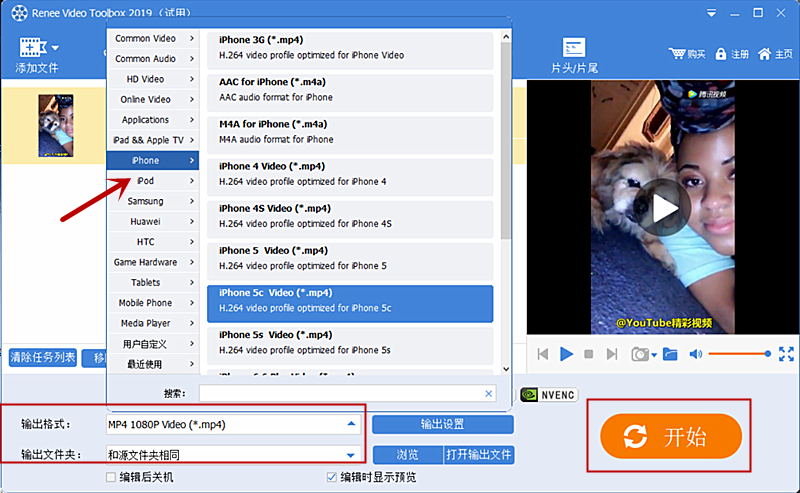Choose the iPhone 4 Video (*.mp4) format
The width and height of the screenshot is (800, 493).
(x=350, y=177)
